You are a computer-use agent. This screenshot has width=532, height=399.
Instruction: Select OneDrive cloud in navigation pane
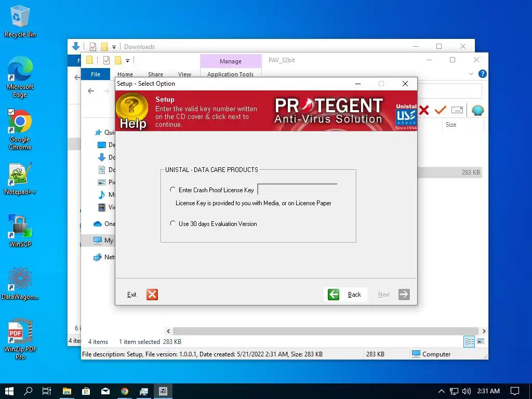coord(97,223)
